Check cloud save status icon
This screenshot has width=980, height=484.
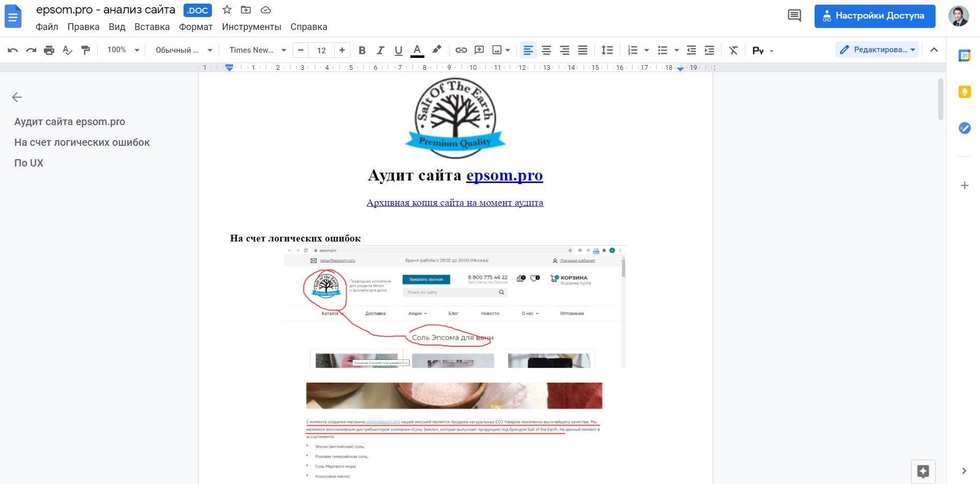point(266,10)
